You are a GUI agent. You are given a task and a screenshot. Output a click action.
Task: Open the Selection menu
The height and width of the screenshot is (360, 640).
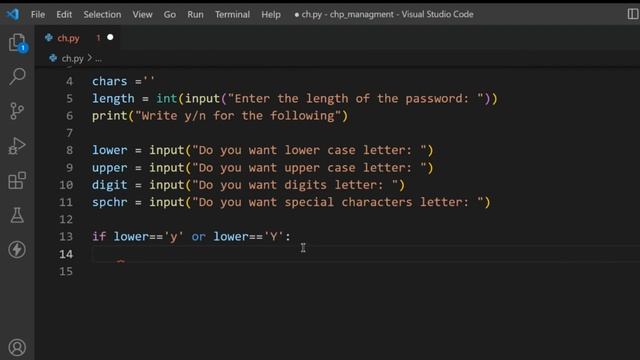[102, 15]
